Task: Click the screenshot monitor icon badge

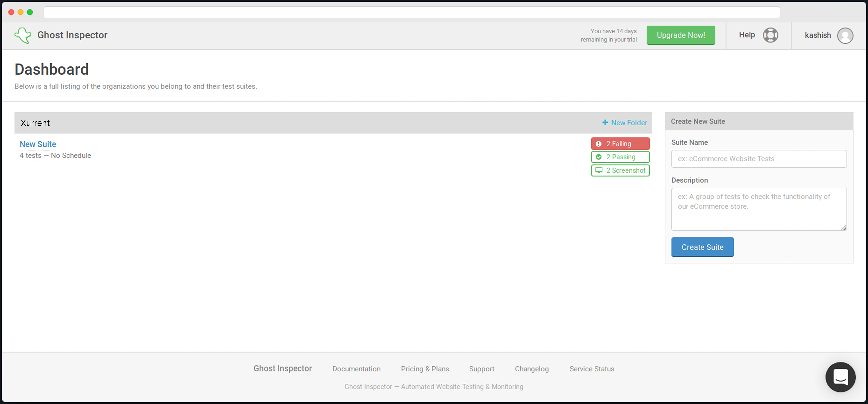Action: point(599,170)
